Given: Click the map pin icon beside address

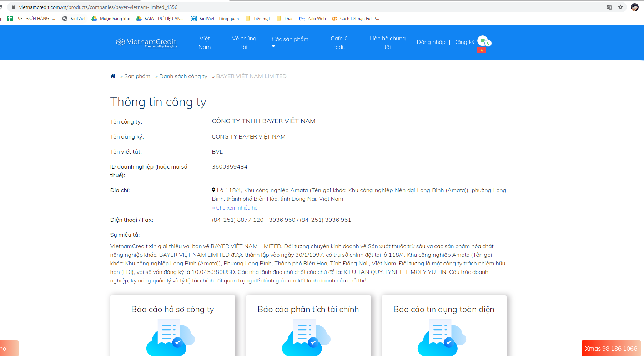Looking at the screenshot, I should coord(213,190).
